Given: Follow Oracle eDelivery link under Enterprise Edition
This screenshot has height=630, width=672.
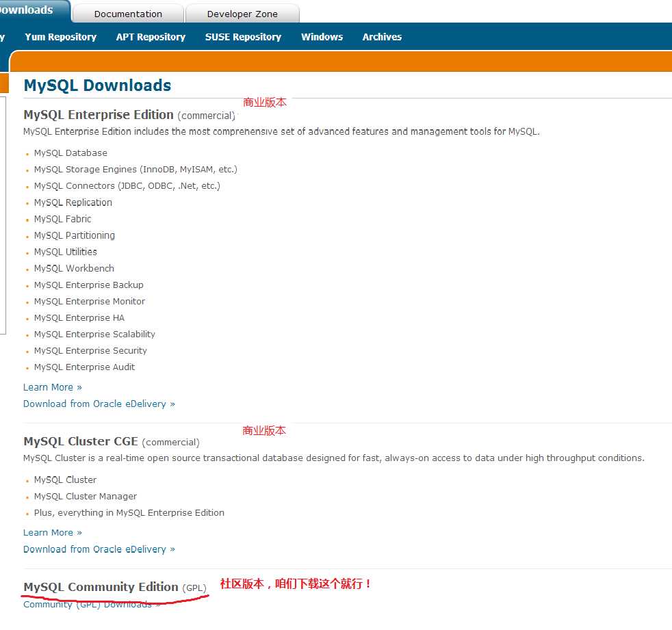Looking at the screenshot, I should [99, 404].
